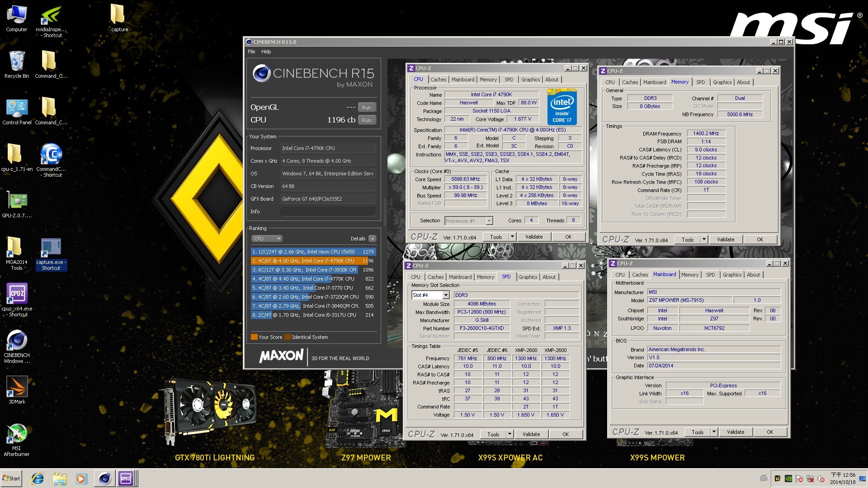Screen dimensions: 868x488
Task: Click Identical System brown legend swatch
Action: [x=288, y=337]
